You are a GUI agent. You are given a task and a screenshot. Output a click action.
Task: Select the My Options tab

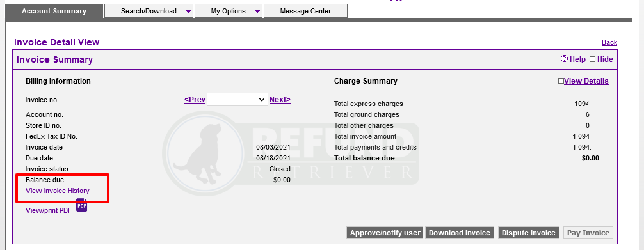[229, 11]
